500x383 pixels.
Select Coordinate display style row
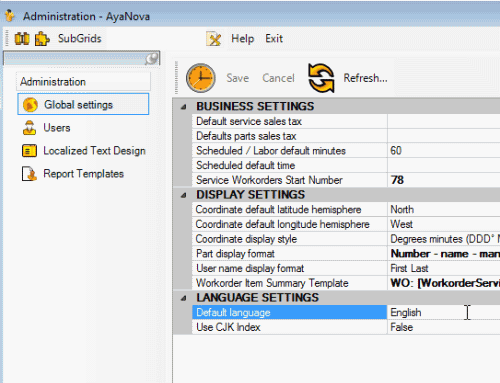(x=289, y=239)
